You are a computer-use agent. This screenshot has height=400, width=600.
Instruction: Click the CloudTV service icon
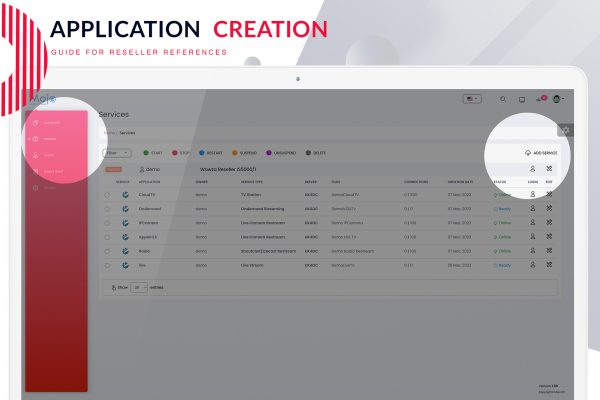125,195
